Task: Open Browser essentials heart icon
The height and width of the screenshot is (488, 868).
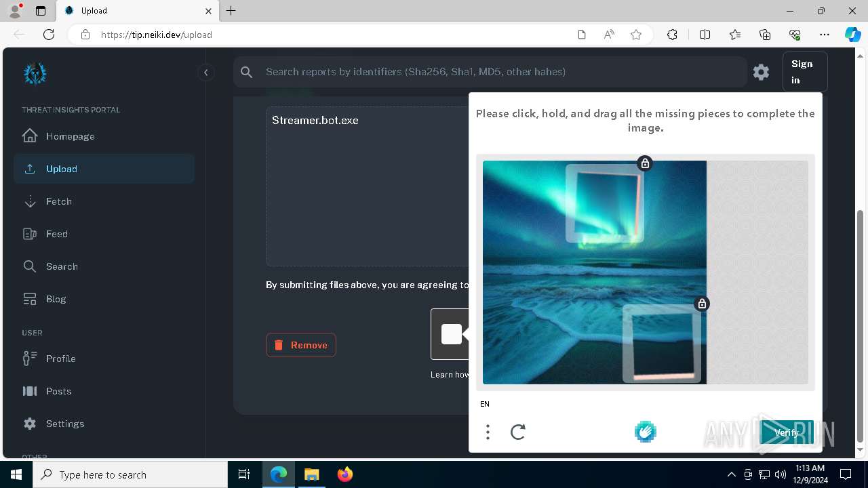Action: point(795,35)
